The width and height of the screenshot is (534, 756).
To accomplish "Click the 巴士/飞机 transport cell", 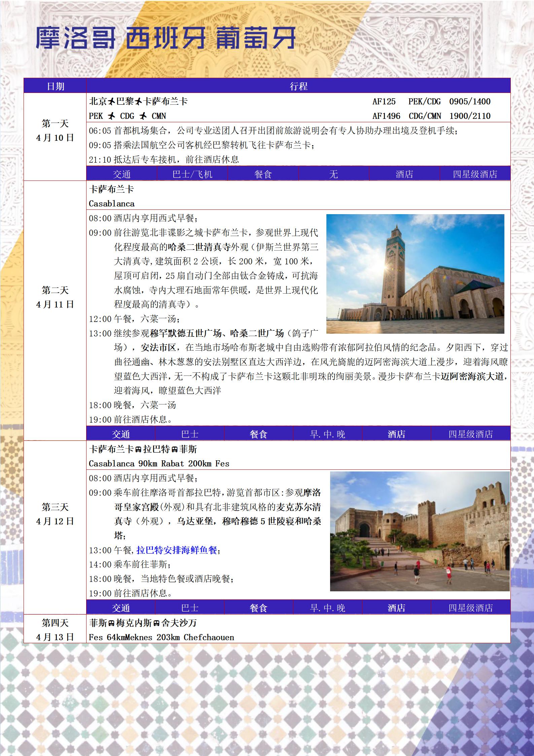I will coord(192,174).
